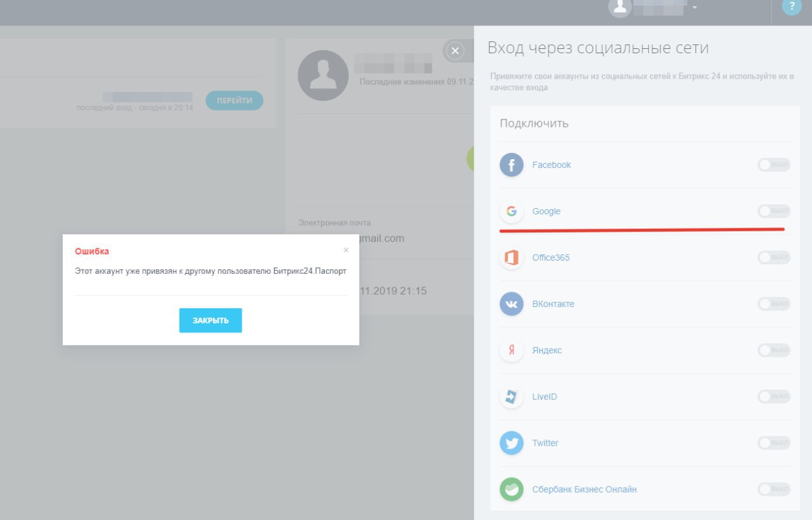Screen dimensions: 812x520
Task: Open the Facebook link
Action: [x=551, y=165]
